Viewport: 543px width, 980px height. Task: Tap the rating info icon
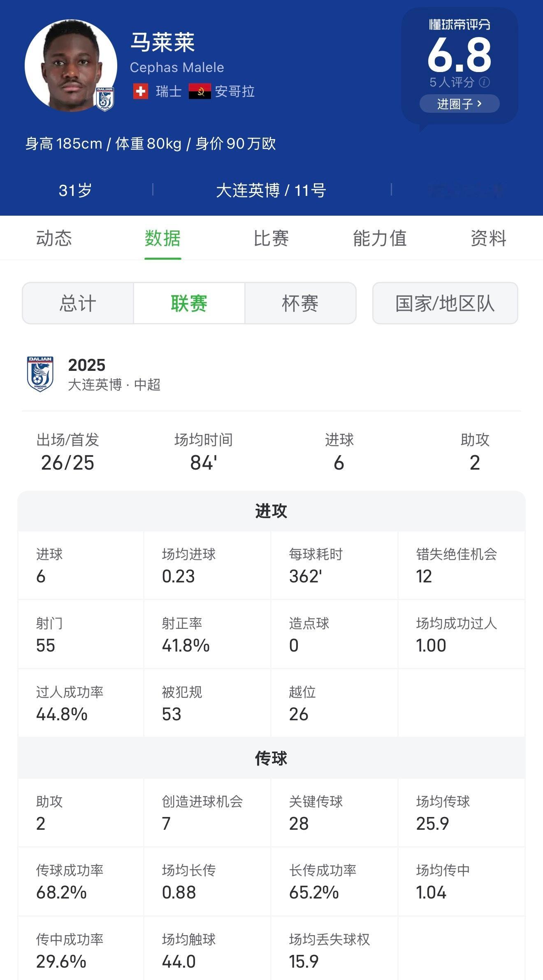tap(485, 82)
